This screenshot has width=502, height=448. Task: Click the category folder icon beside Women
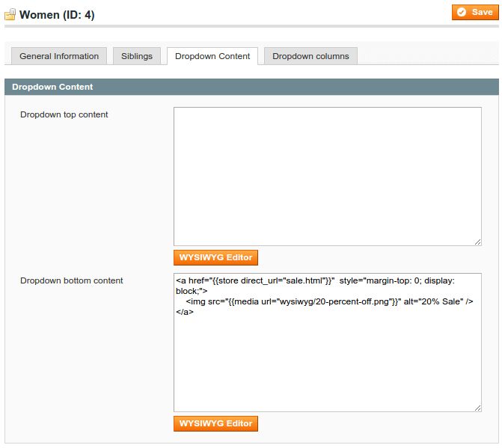10,14
